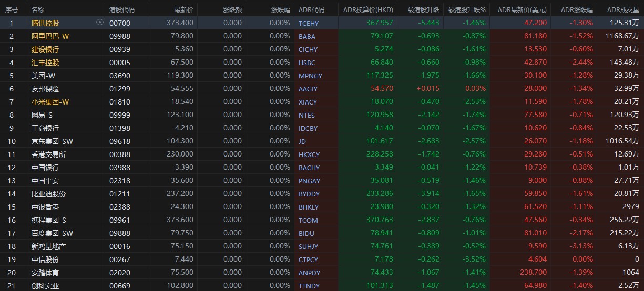This screenshot has height=291, width=644.
Task: Click the 名称 column header
Action: (x=38, y=9)
